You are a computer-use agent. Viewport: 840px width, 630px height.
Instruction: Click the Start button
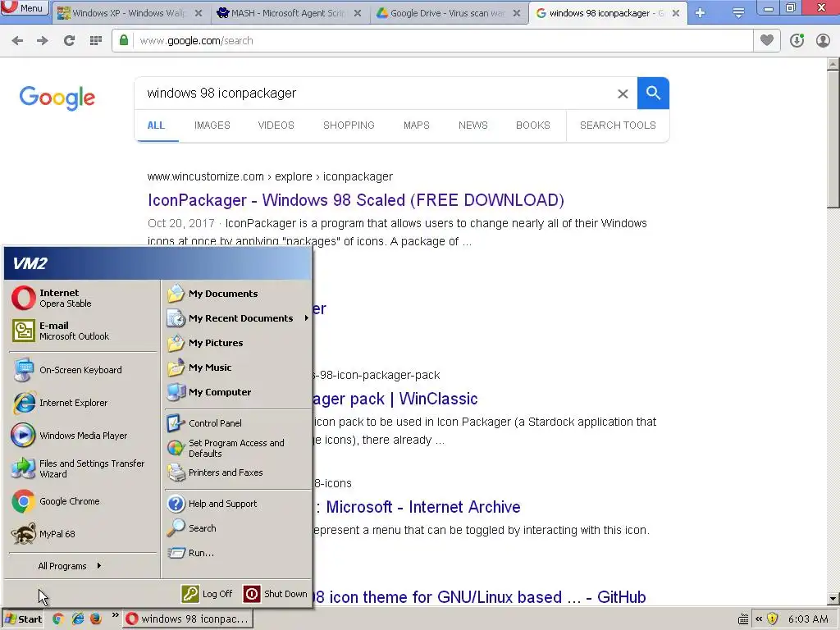pos(23,619)
